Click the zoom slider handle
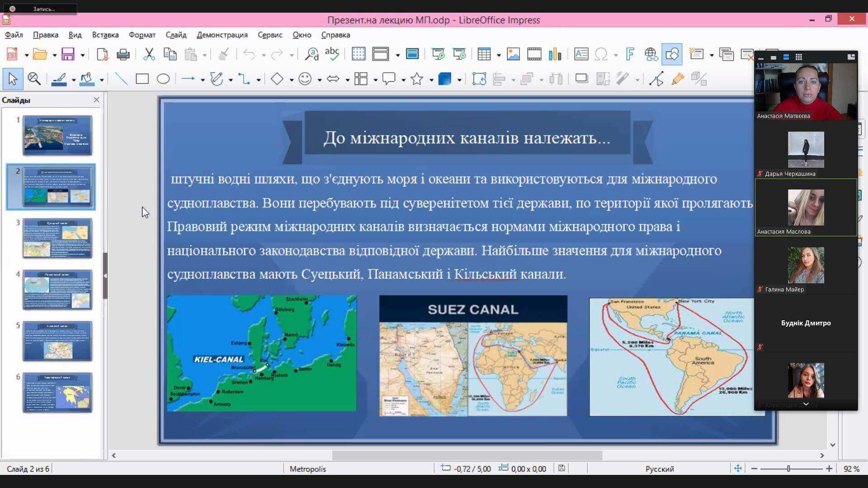 (x=788, y=469)
